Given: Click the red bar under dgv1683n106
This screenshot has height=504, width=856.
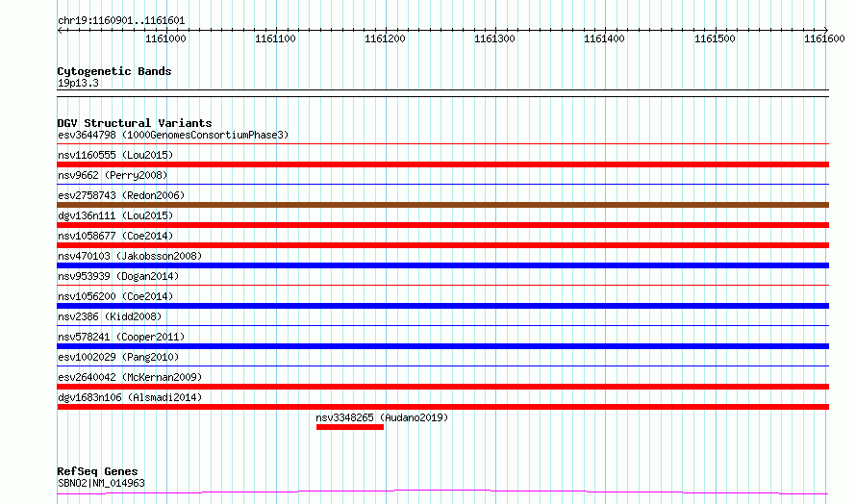Looking at the screenshot, I should point(442,407).
